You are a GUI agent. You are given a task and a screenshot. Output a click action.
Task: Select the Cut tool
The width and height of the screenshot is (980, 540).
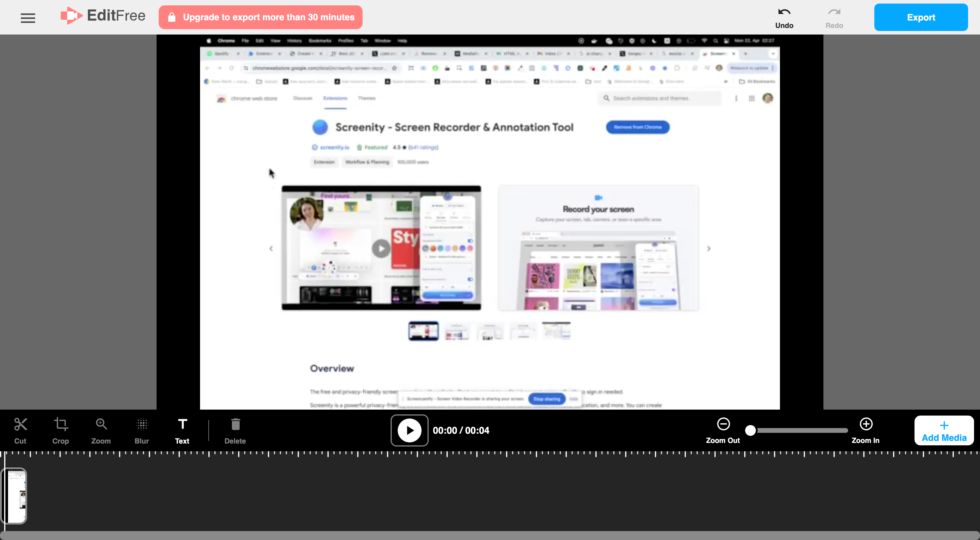pos(20,430)
